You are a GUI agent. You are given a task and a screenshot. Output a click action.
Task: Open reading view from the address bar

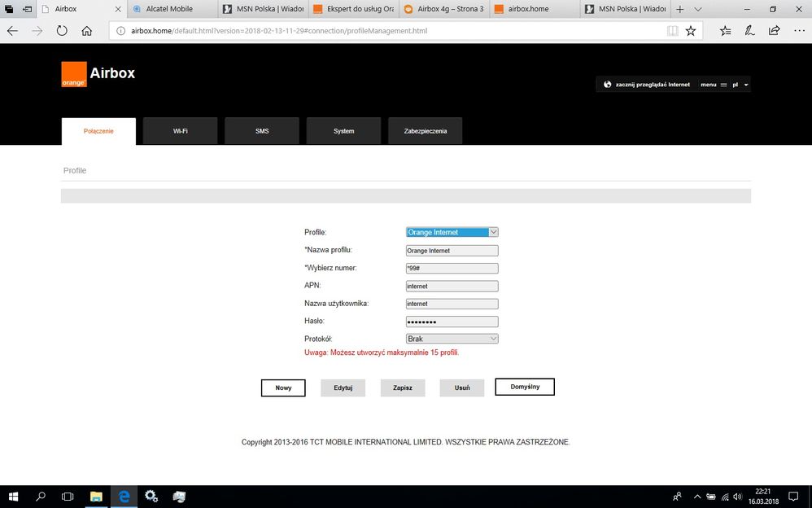click(x=672, y=31)
